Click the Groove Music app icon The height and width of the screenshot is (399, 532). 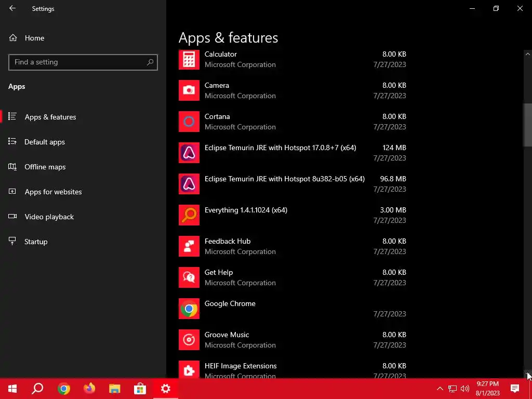(x=189, y=340)
